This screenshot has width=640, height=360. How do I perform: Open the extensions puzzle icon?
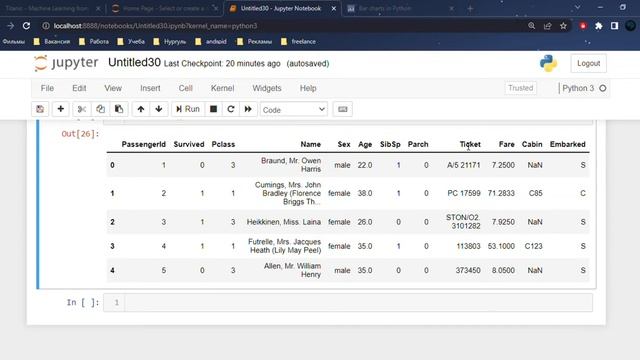[599, 26]
